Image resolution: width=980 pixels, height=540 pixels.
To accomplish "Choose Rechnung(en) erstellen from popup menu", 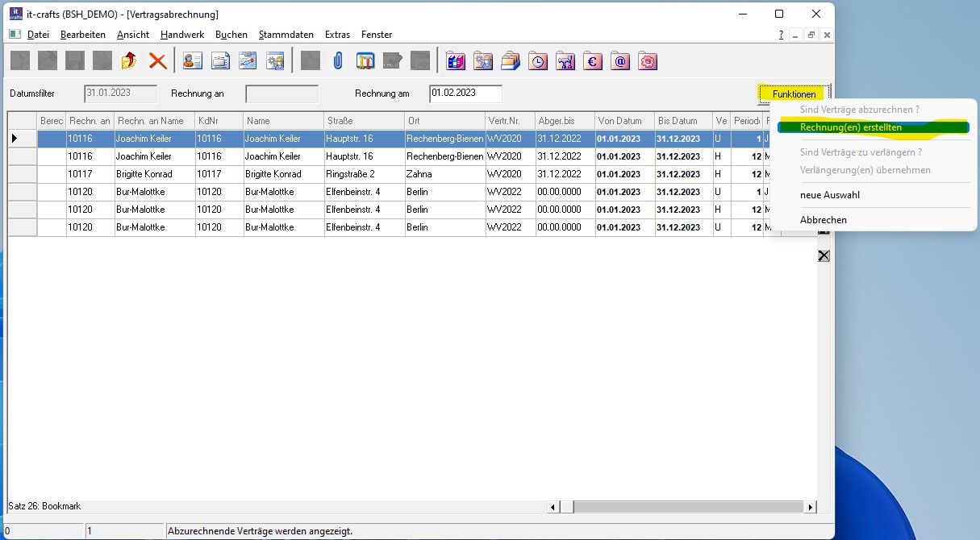I will 873,127.
